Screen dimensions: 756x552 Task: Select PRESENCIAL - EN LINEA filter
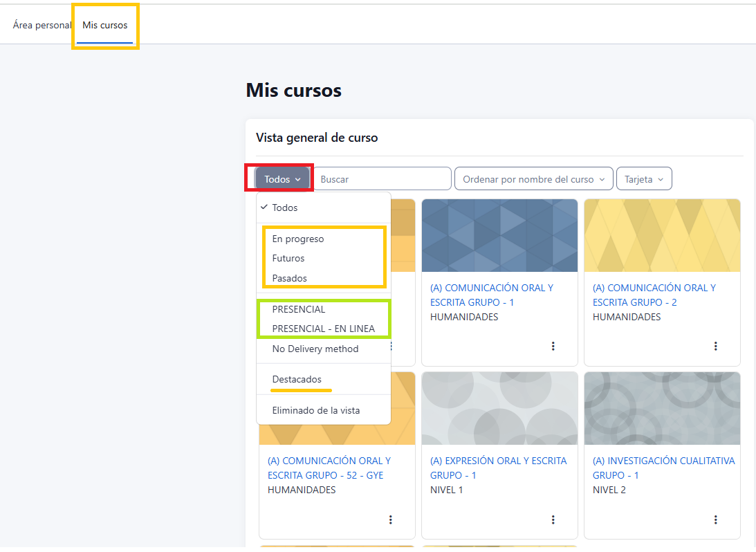click(x=324, y=329)
